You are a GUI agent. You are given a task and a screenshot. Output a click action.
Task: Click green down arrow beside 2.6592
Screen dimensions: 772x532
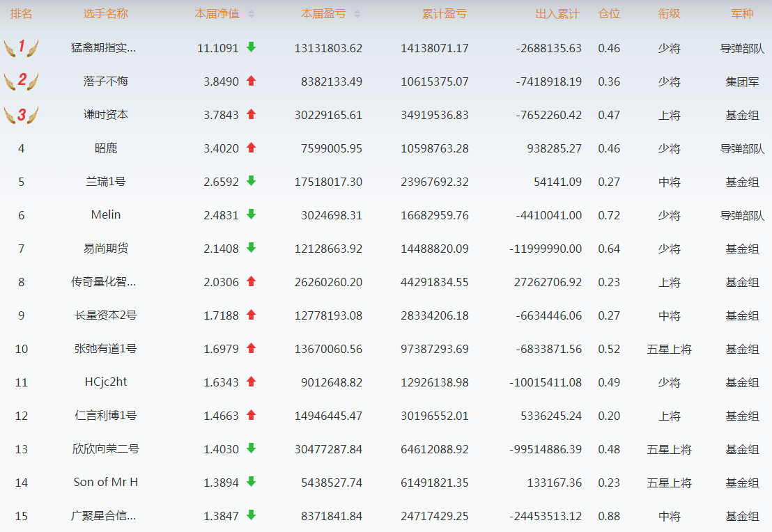(251, 181)
